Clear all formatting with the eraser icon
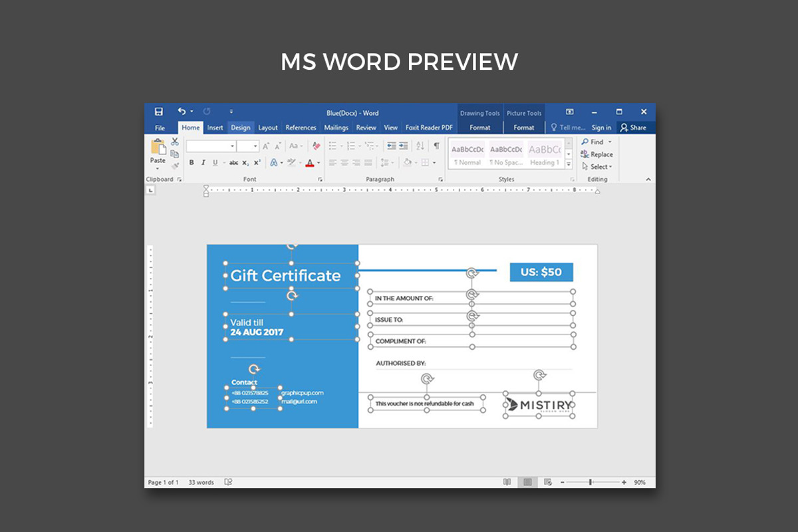The height and width of the screenshot is (532, 798). tap(316, 146)
